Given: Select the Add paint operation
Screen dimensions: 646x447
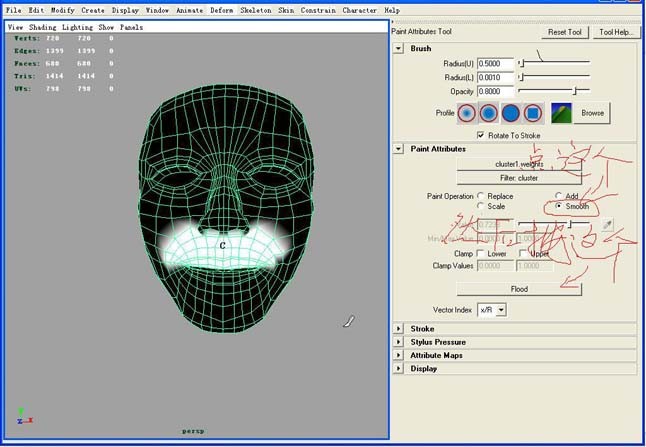Looking at the screenshot, I should 558,195.
